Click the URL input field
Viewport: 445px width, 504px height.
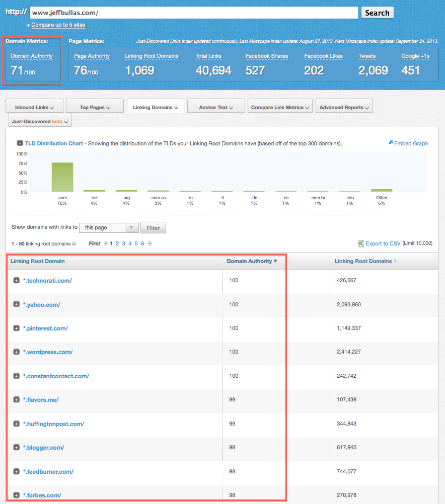(x=194, y=13)
